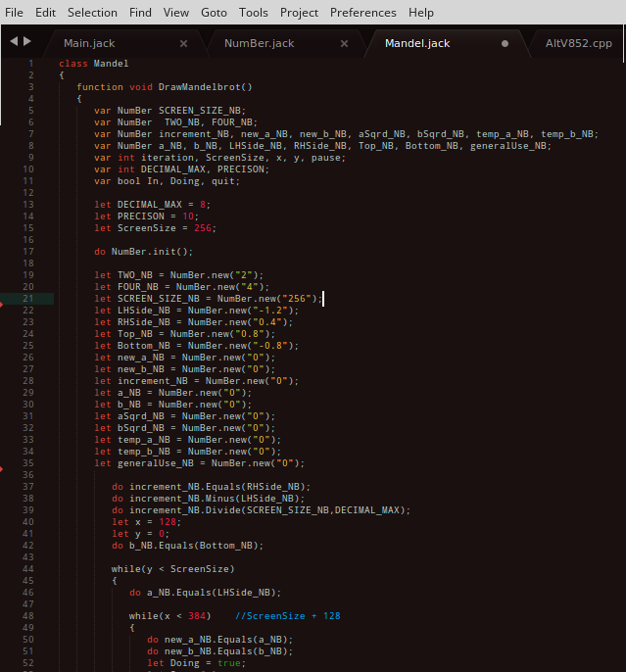626x672 pixels.
Task: Open the Help menu
Action: click(421, 13)
